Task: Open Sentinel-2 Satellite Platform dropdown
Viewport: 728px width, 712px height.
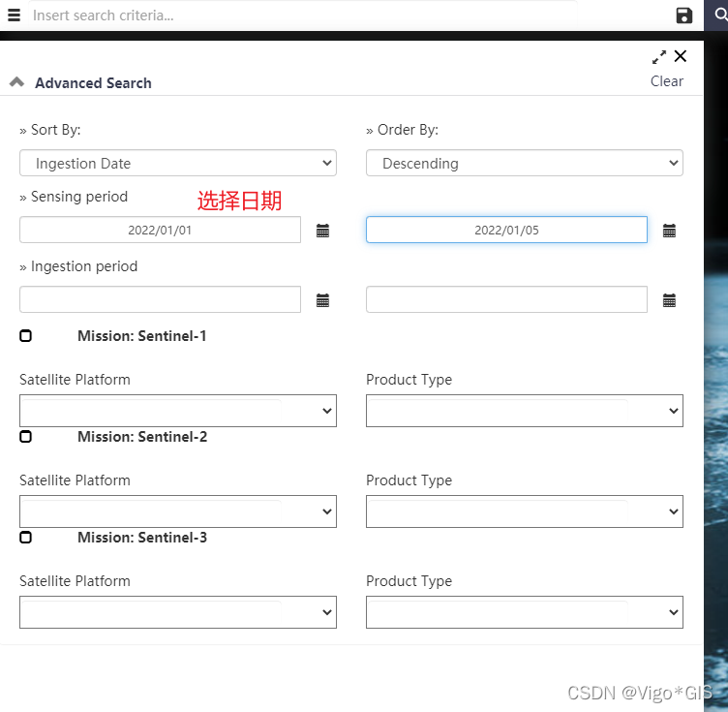Action: [178, 511]
